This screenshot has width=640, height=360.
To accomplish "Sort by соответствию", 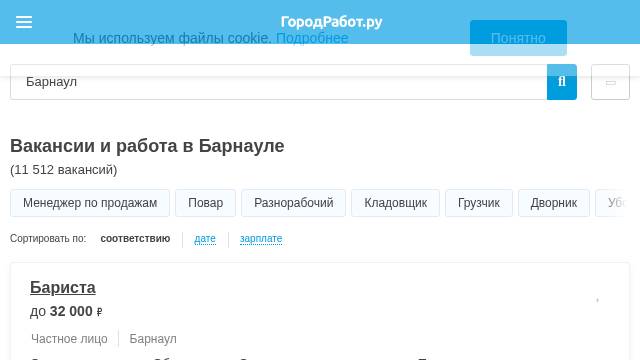I will pos(135,238).
